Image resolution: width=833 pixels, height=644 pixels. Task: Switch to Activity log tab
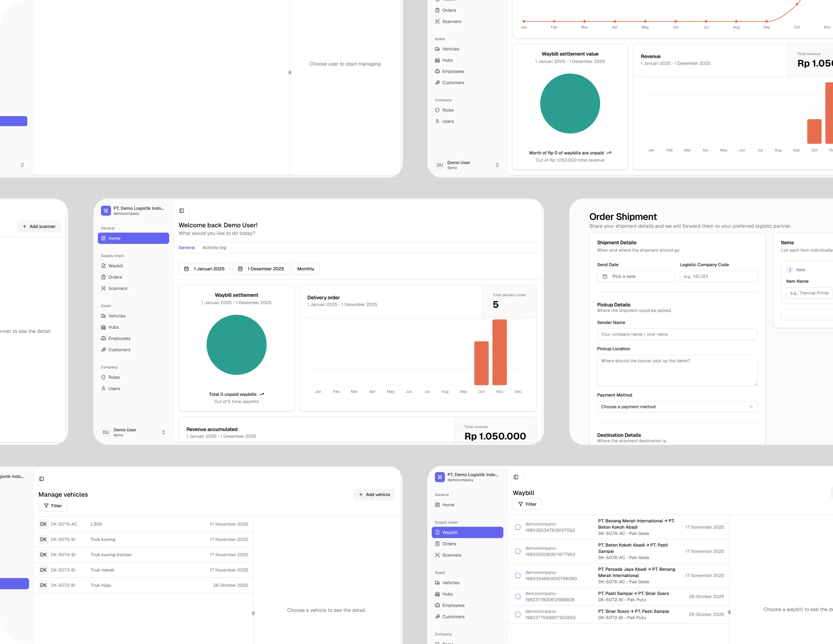(214, 247)
